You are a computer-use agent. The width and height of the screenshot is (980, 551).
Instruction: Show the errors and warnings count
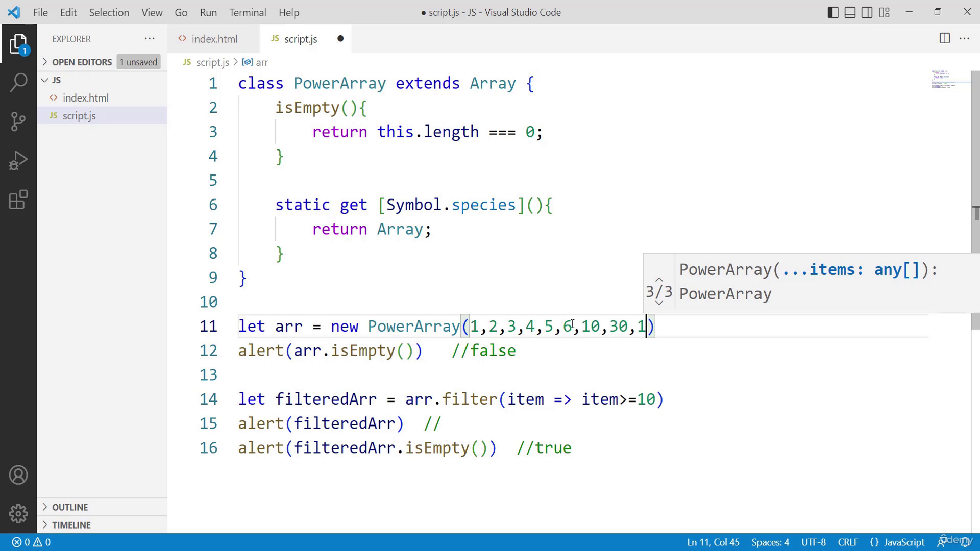coord(31,542)
